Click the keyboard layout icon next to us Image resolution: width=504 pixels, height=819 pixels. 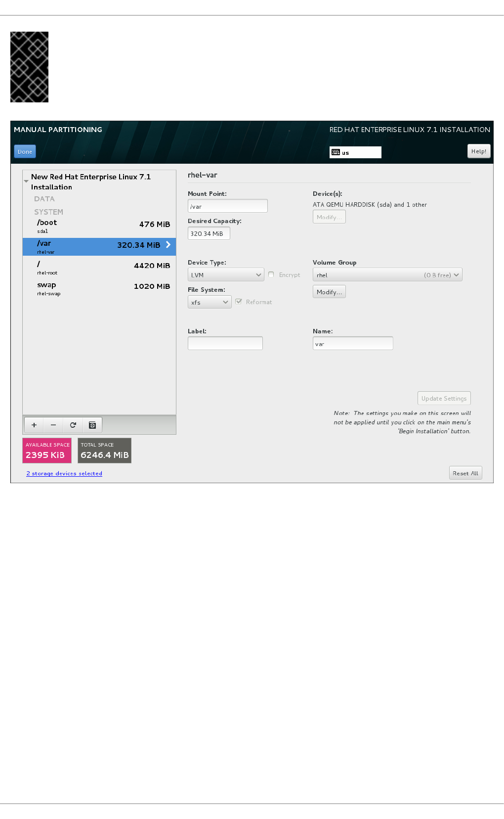tap(336, 152)
